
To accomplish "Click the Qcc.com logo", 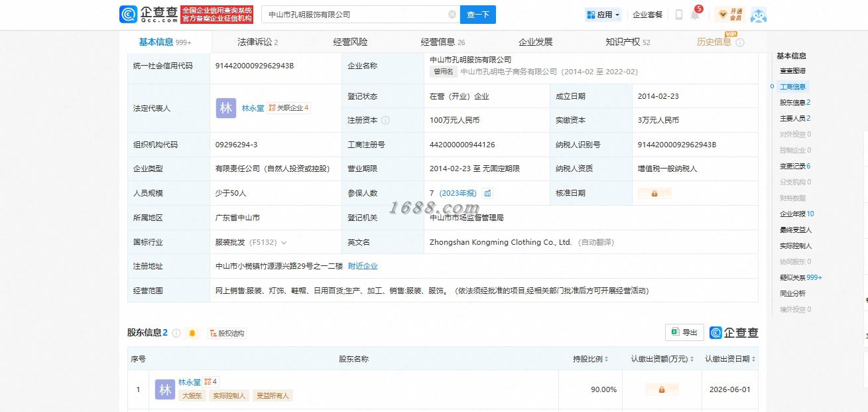I will point(149,14).
